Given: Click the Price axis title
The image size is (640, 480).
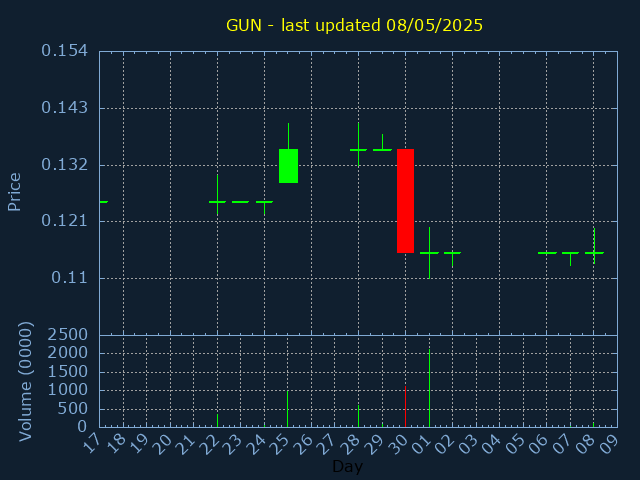Looking at the screenshot, I should click(x=14, y=192).
